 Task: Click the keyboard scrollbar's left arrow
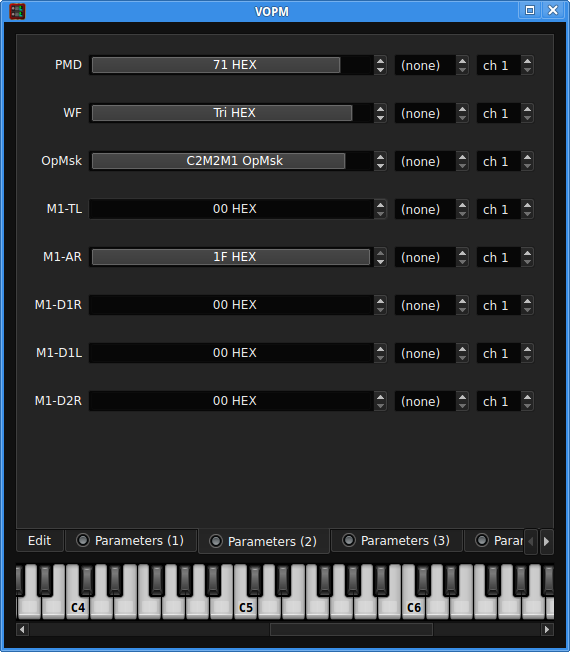point(22,630)
